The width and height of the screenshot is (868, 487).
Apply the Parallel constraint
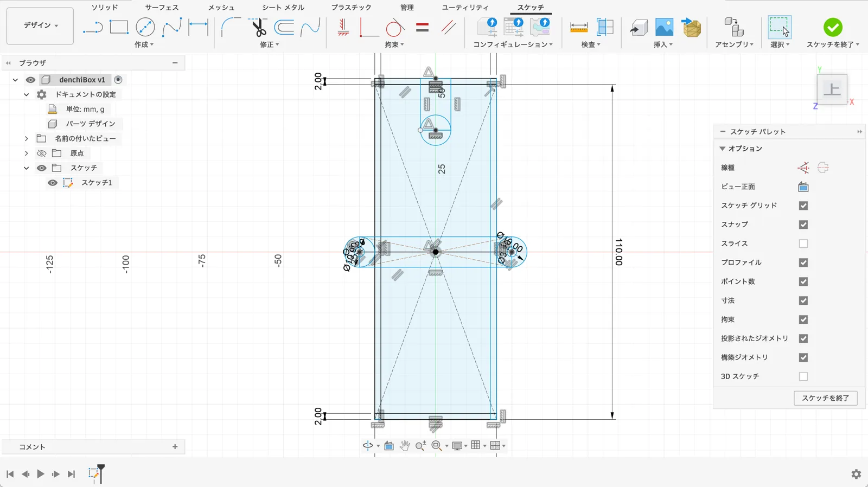tap(448, 27)
